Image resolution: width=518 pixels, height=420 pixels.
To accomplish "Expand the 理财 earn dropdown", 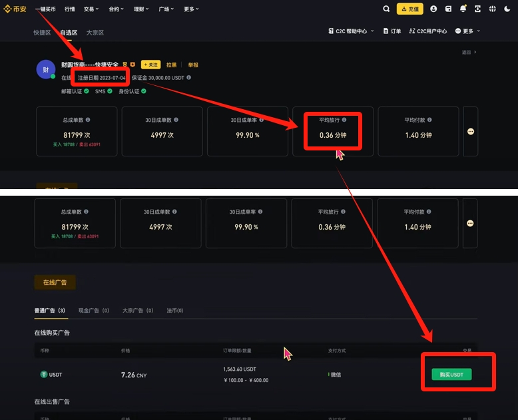I will coord(141,9).
